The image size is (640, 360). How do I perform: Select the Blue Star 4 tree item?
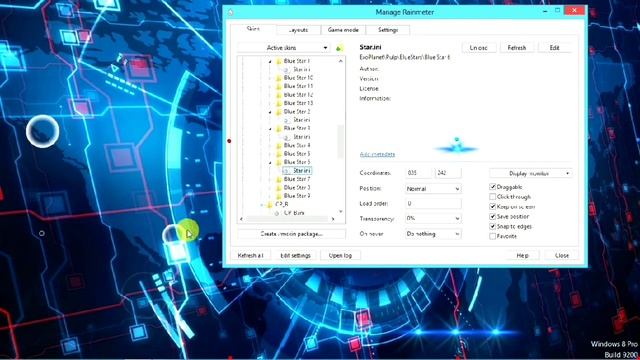pos(297,146)
